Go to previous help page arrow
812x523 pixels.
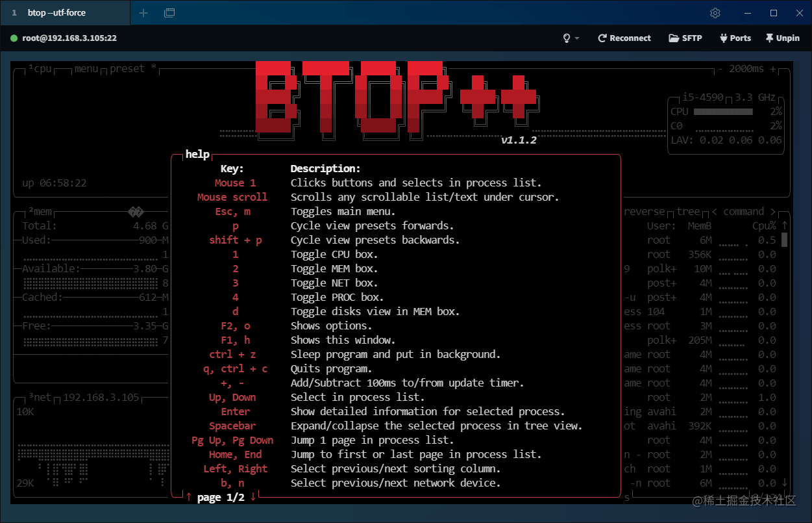tap(188, 497)
